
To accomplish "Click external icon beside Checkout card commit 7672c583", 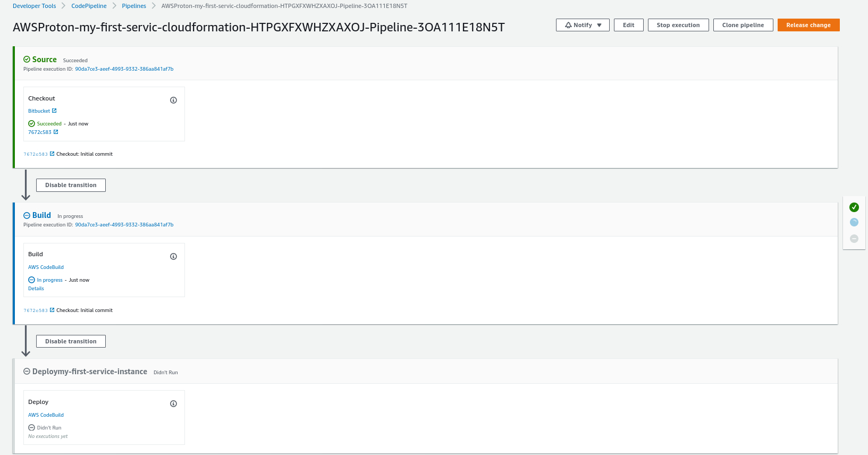I will [x=56, y=132].
